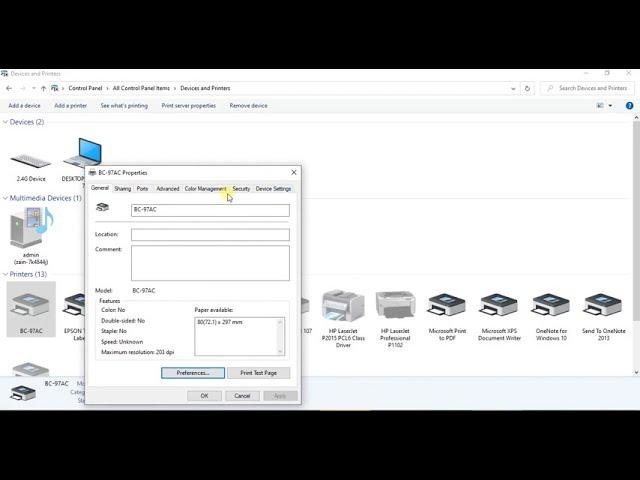Viewport: 640px width, 480px height.
Task: Switch to the Advanced tab
Action: tap(168, 189)
